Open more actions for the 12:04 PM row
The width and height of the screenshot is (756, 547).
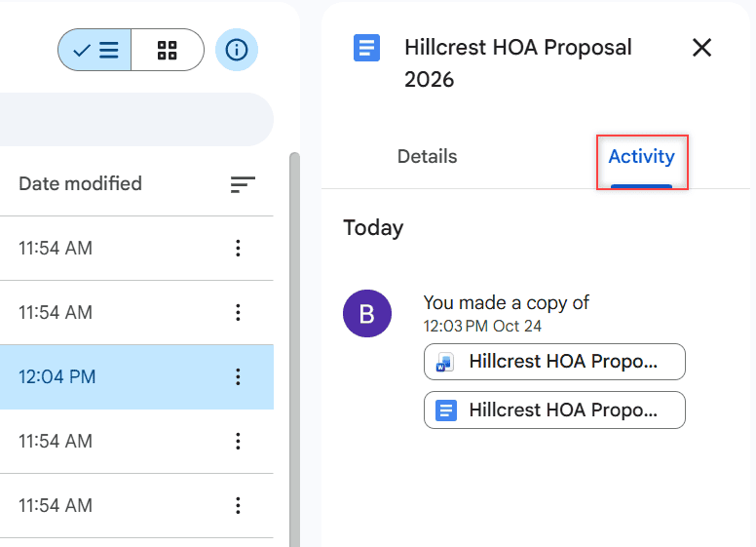238,376
